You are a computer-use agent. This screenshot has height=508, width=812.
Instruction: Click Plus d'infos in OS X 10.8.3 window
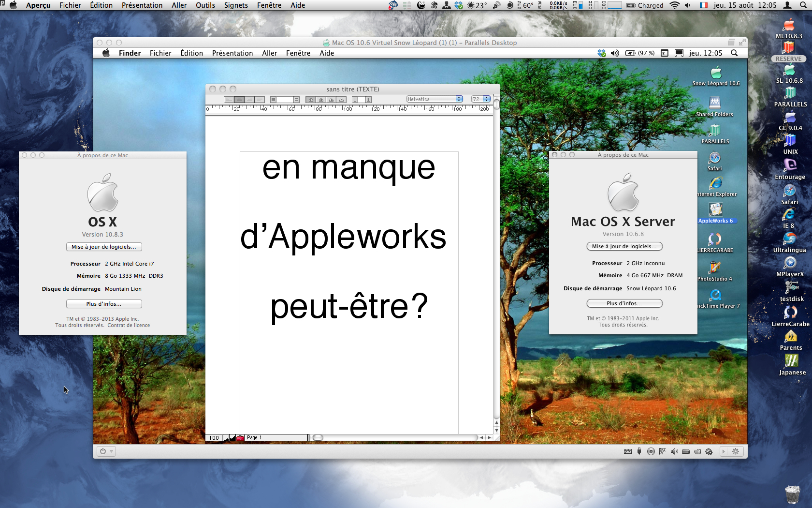tap(104, 304)
